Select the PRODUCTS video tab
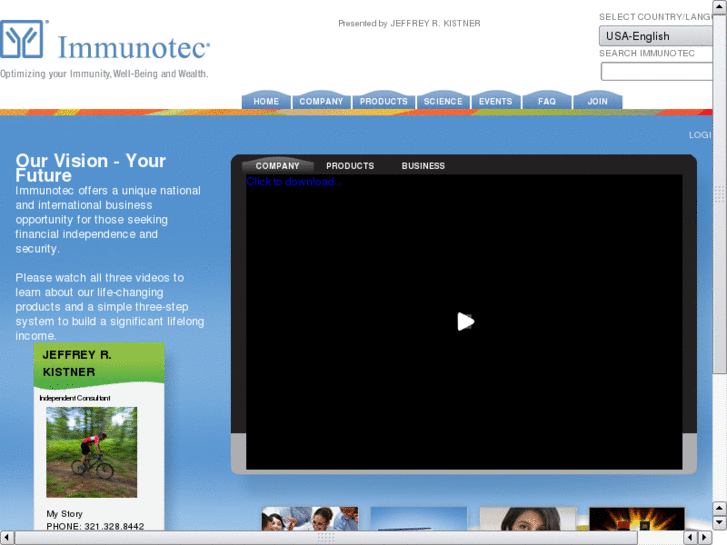This screenshot has width=727, height=545. point(350,166)
